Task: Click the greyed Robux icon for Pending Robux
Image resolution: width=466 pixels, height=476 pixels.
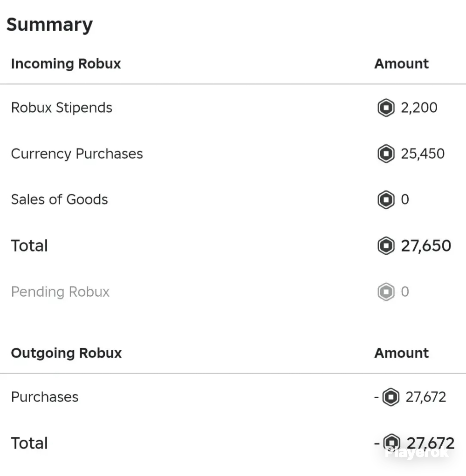Action: [386, 292]
